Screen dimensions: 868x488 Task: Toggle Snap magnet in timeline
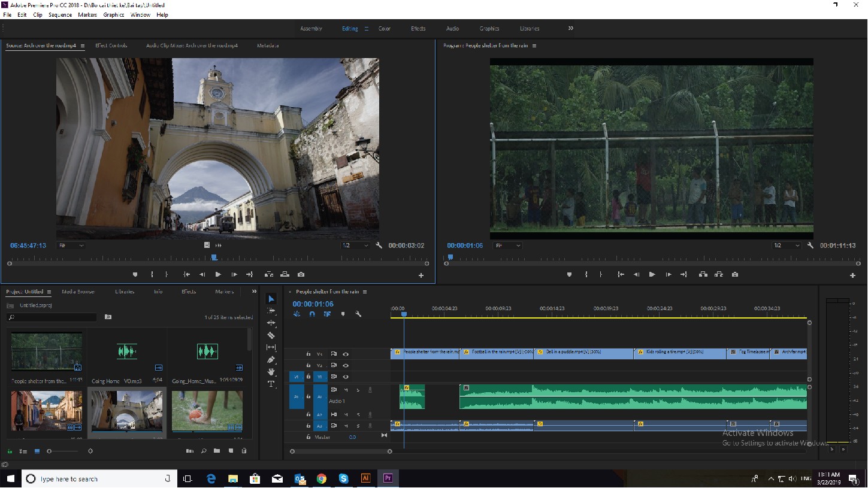(x=312, y=314)
